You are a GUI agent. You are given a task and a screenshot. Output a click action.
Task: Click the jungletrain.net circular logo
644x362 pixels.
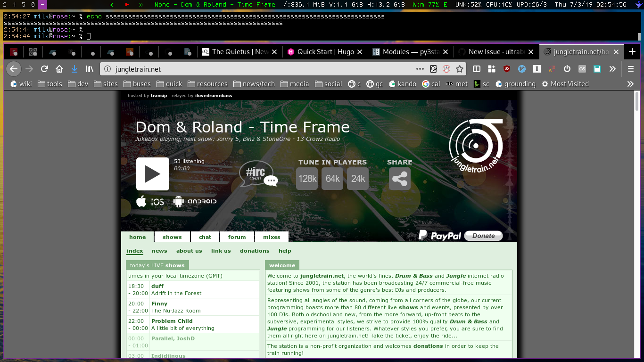[476, 147]
